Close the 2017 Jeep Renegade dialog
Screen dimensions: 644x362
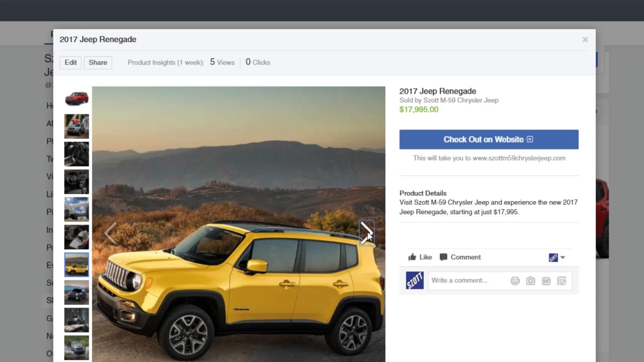click(x=585, y=40)
